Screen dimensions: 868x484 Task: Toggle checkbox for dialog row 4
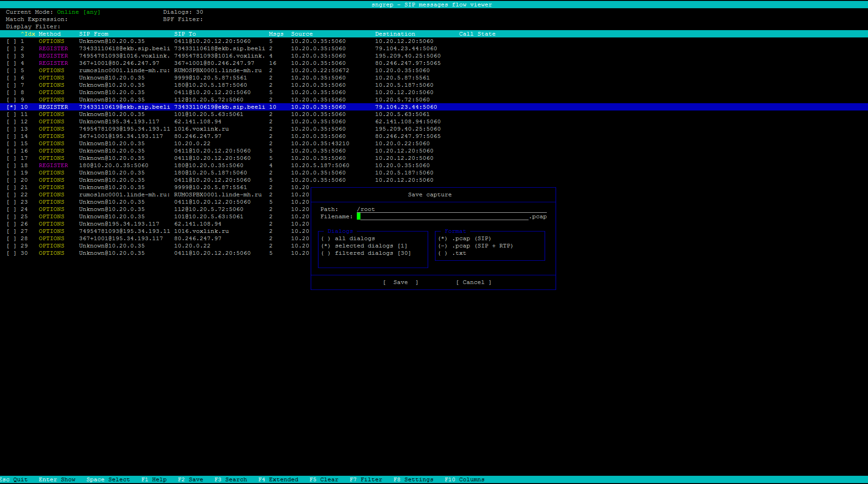11,63
